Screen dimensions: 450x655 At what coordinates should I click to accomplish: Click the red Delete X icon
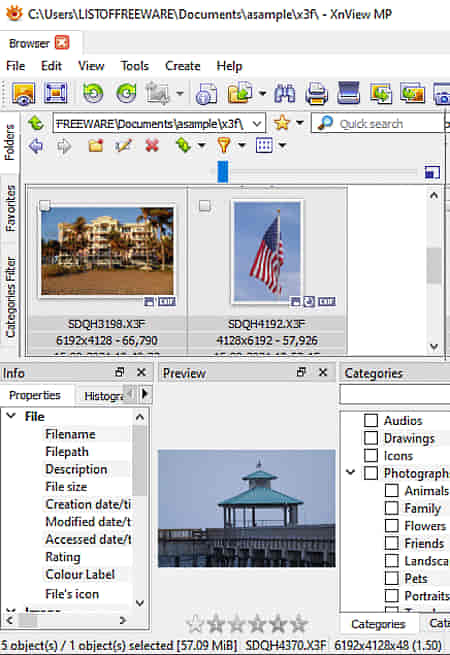point(152,145)
